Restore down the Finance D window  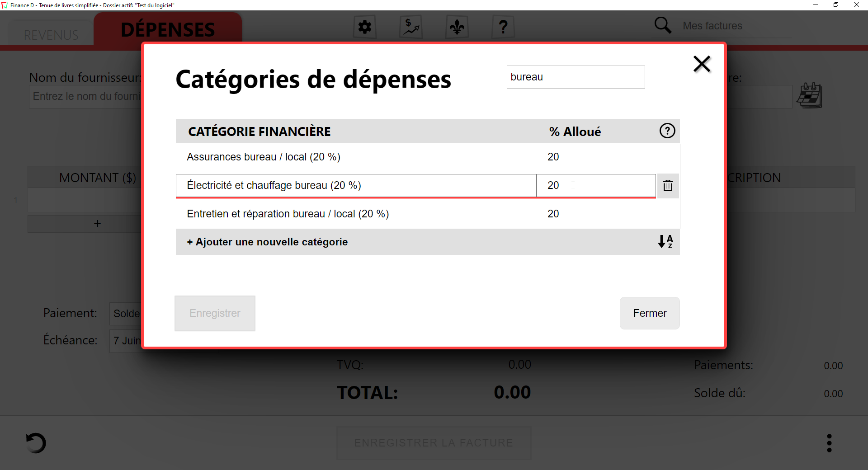pos(836,5)
